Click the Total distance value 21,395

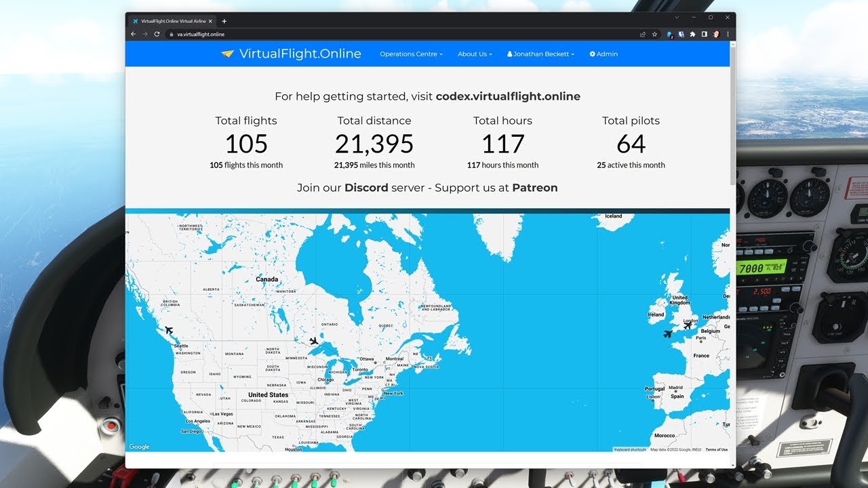pos(374,144)
